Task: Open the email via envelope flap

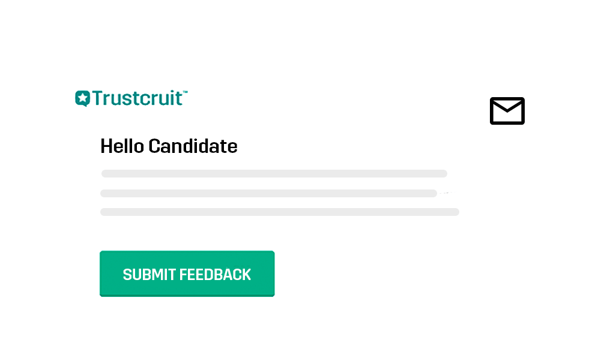Action: tap(507, 106)
